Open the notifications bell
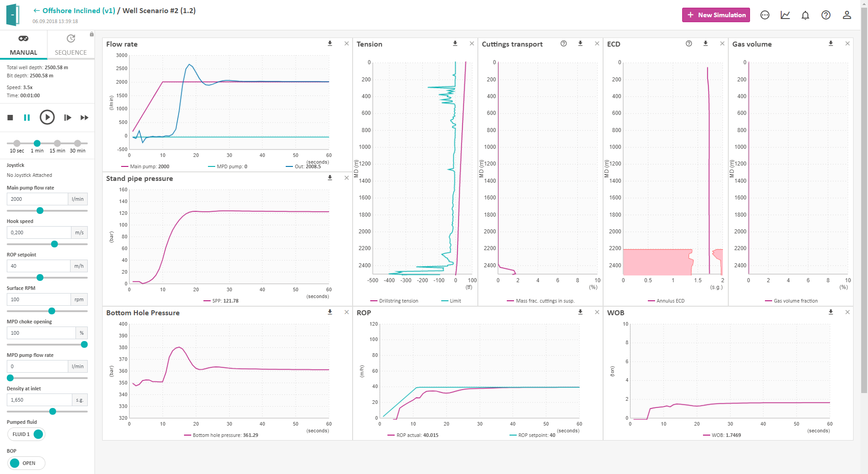This screenshot has height=474, width=868. pos(805,15)
